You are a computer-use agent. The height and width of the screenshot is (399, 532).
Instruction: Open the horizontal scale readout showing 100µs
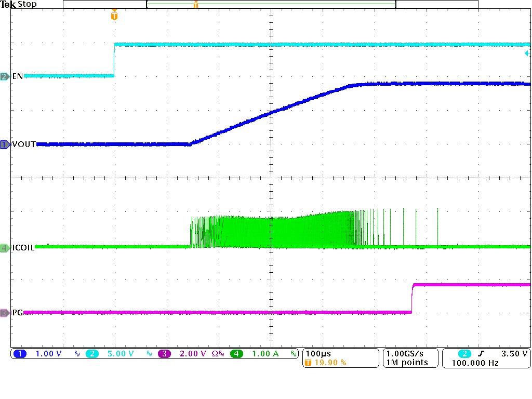318,353
